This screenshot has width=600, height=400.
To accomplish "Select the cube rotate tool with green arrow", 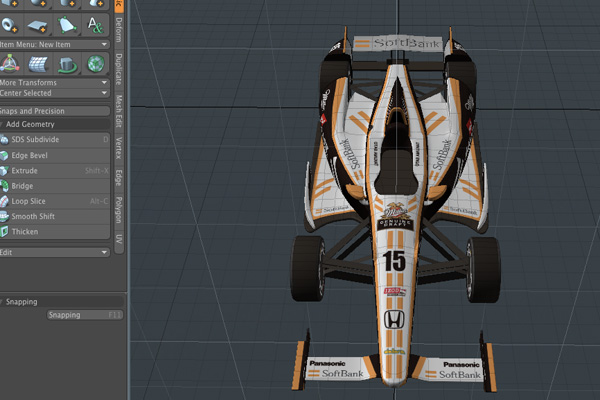I will 67,64.
